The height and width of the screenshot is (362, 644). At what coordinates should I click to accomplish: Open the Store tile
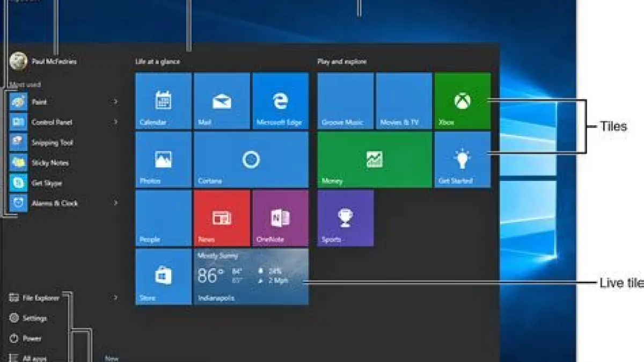163,277
